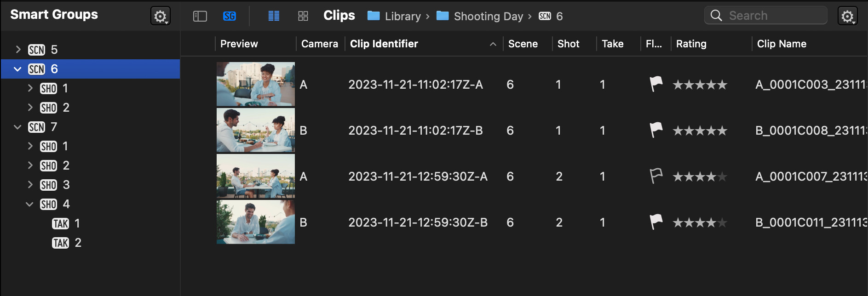Collapse shot 4 under scene 7
The height and width of the screenshot is (296, 868).
[30, 204]
